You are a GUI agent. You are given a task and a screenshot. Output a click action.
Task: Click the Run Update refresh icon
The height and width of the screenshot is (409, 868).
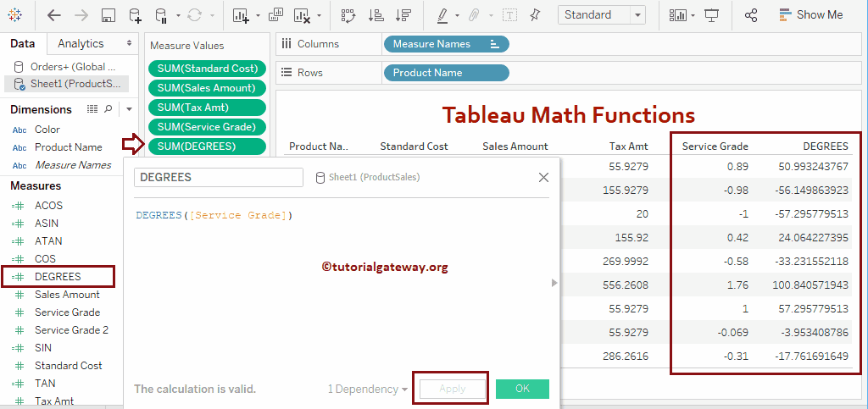[194, 15]
